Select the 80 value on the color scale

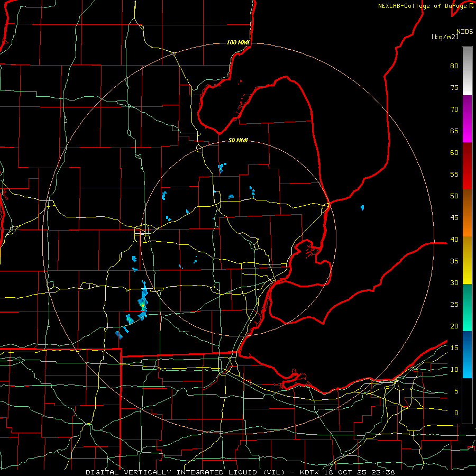[x=454, y=66]
